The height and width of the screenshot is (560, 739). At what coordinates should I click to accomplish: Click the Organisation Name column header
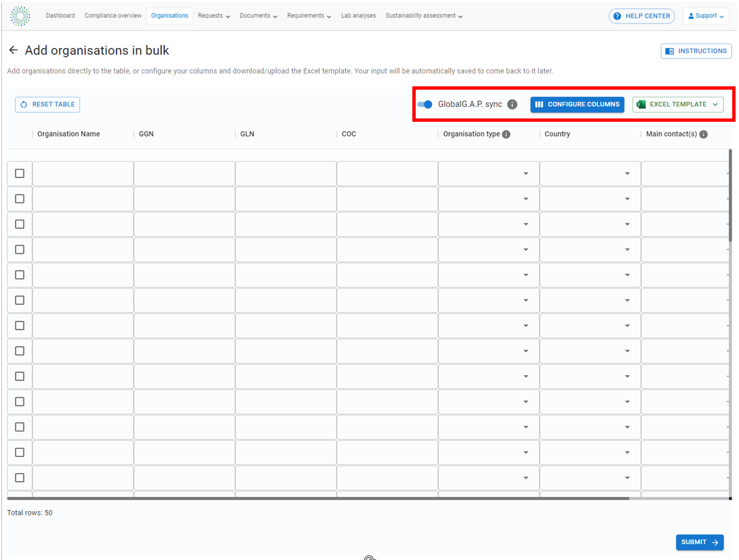[68, 134]
